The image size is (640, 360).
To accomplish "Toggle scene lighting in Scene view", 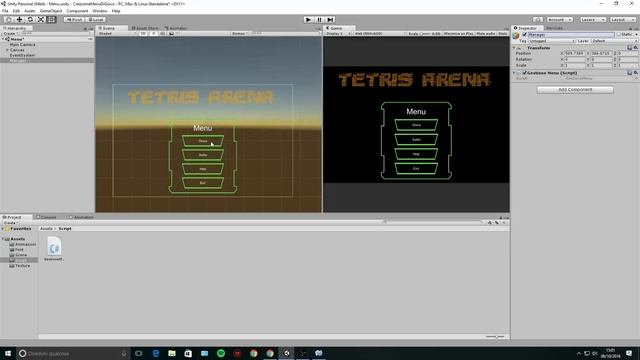I will (x=153, y=33).
